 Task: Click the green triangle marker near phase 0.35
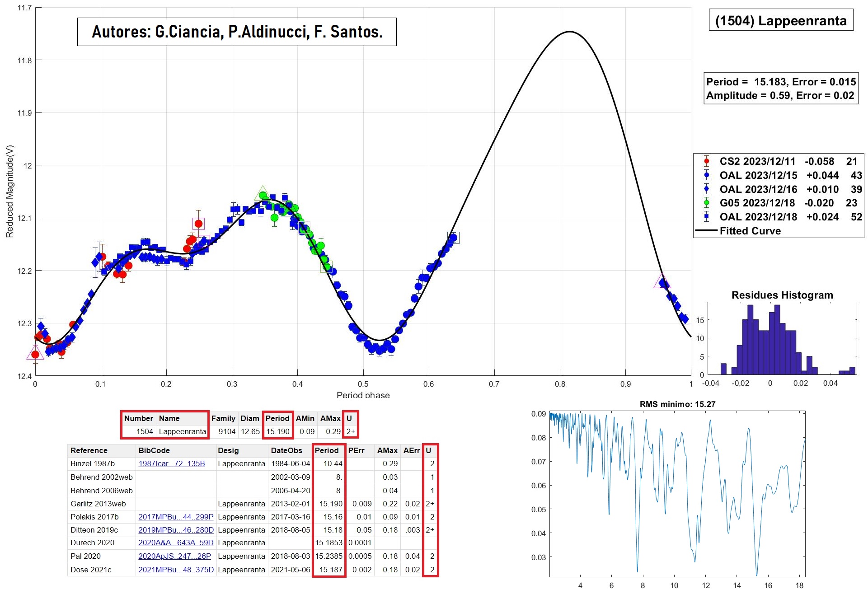(x=263, y=193)
